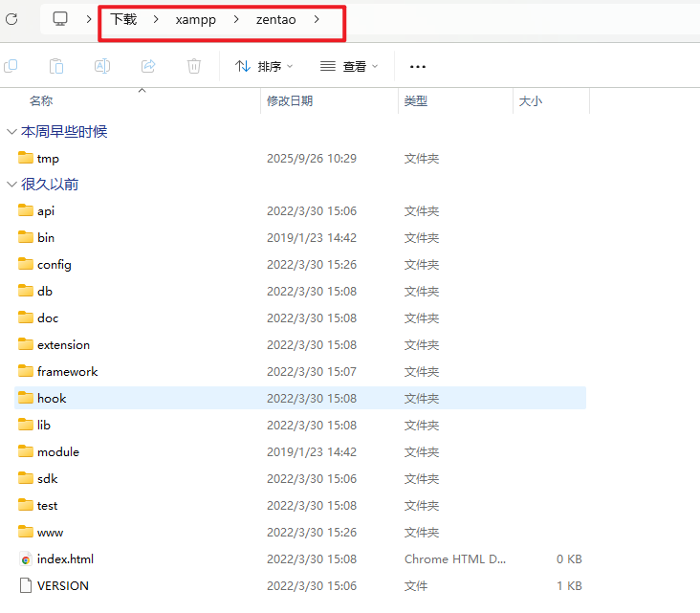Select the Chrome icon of index.html
This screenshot has height=613, width=700.
point(26,559)
